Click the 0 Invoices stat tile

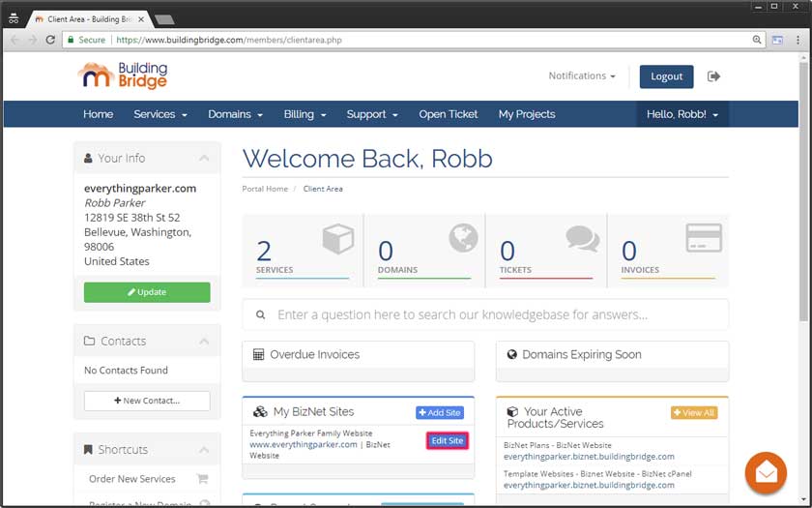[668, 251]
